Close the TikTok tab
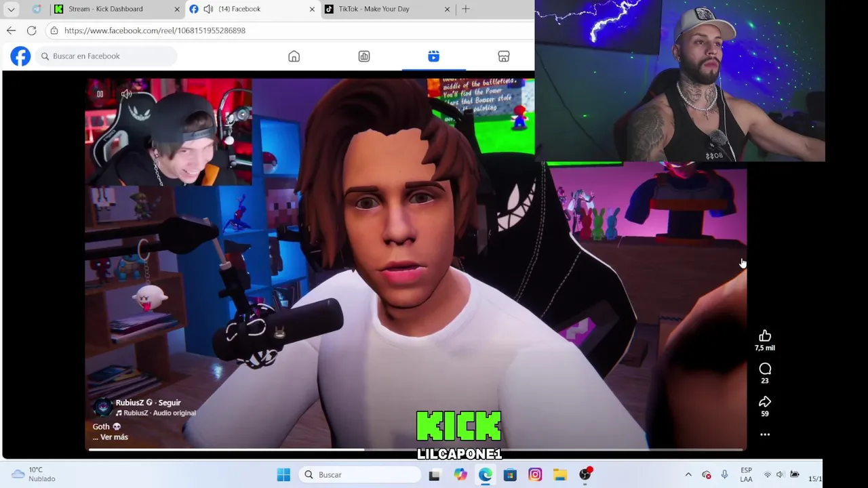Viewport: 868px width, 488px height. (447, 9)
